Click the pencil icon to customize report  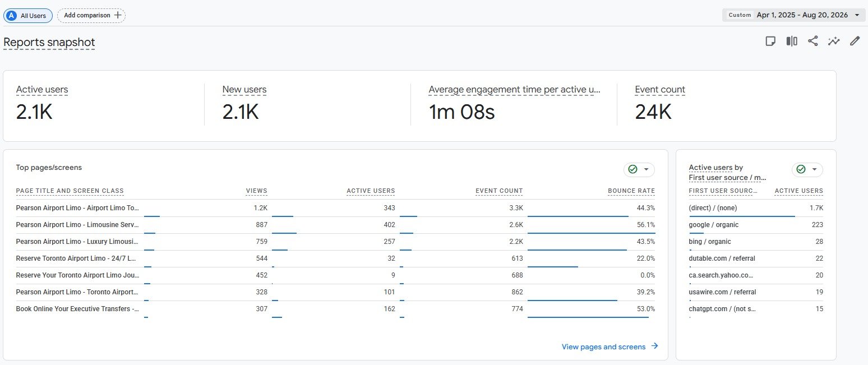pyautogui.click(x=855, y=41)
